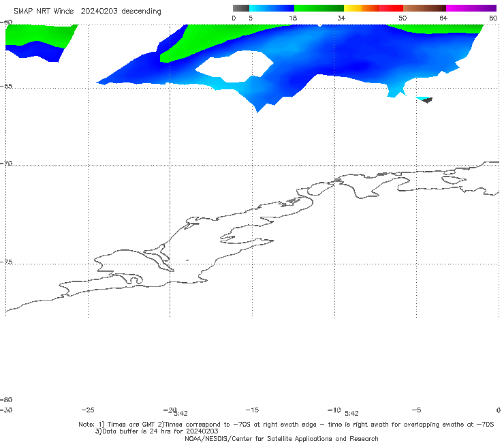
Task: Click the latitude axis label '-65'
Action: [6, 87]
